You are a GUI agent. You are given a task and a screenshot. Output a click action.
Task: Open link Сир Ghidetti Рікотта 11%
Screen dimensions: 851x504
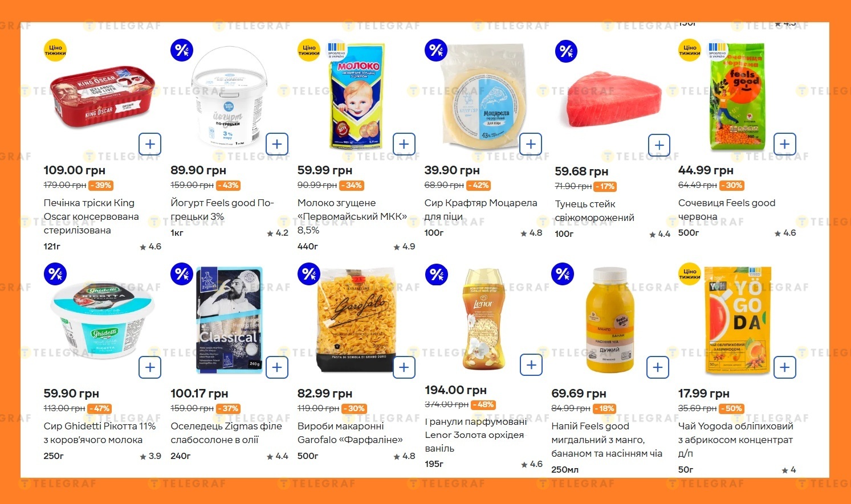pos(100,433)
